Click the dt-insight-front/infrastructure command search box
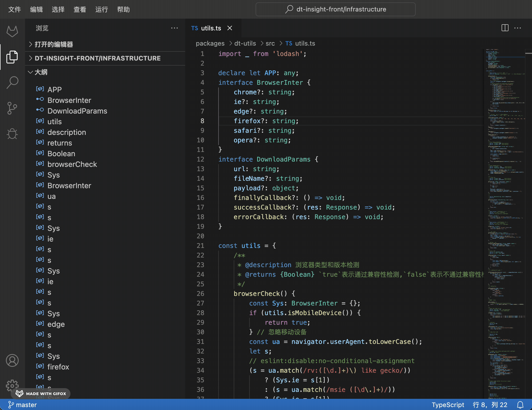 pyautogui.click(x=335, y=9)
